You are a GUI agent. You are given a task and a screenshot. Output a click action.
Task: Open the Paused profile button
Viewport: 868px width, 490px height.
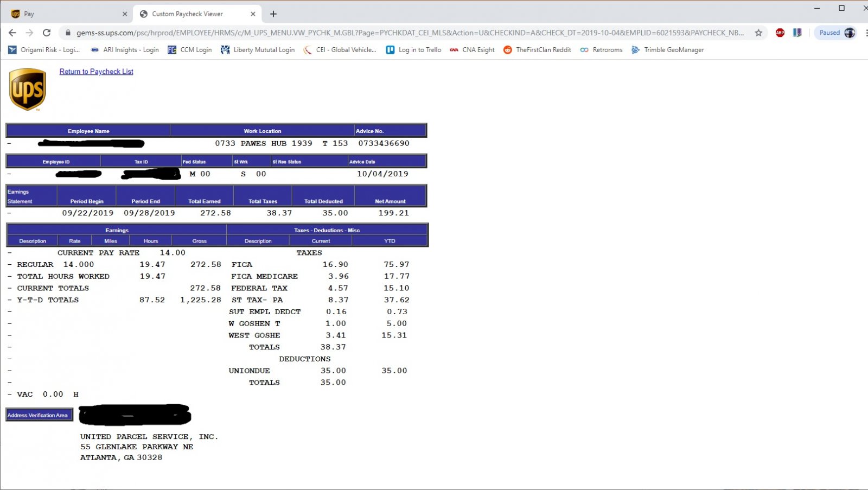point(836,33)
